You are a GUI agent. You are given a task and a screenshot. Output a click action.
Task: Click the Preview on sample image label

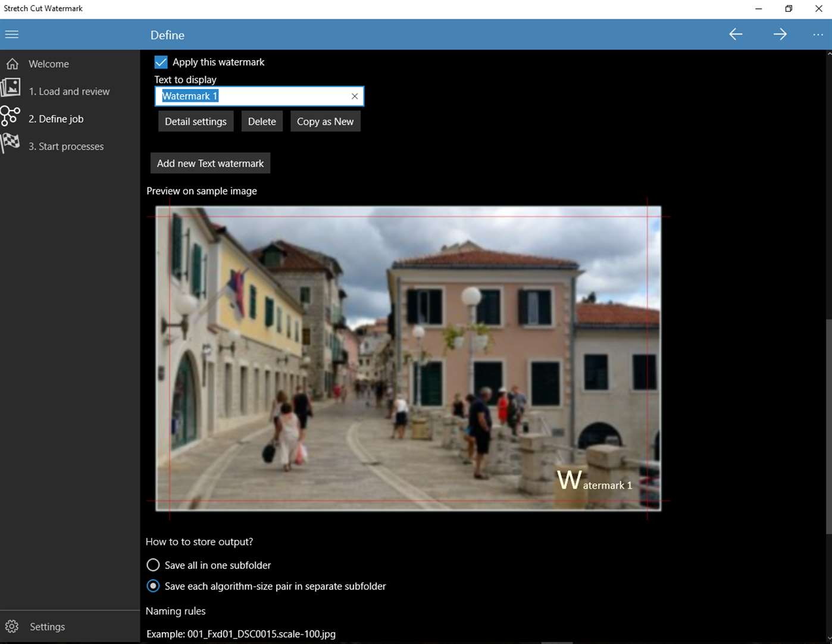pos(202,191)
